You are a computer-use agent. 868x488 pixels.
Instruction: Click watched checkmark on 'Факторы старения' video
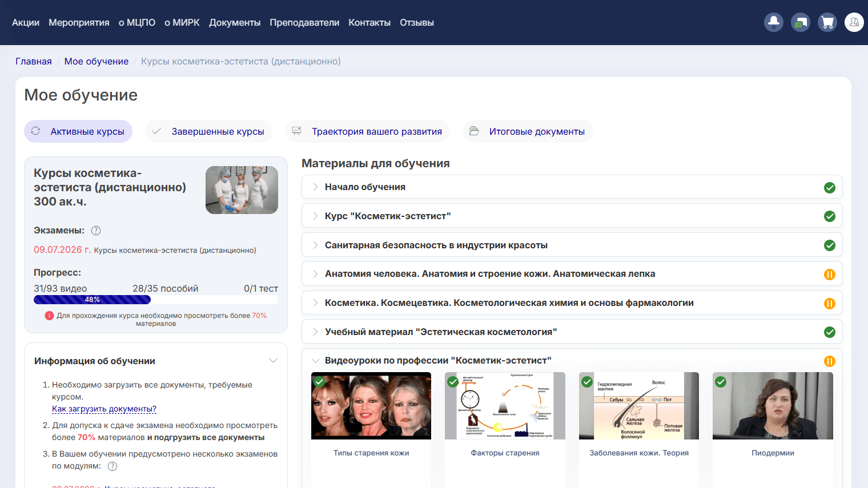(x=453, y=381)
